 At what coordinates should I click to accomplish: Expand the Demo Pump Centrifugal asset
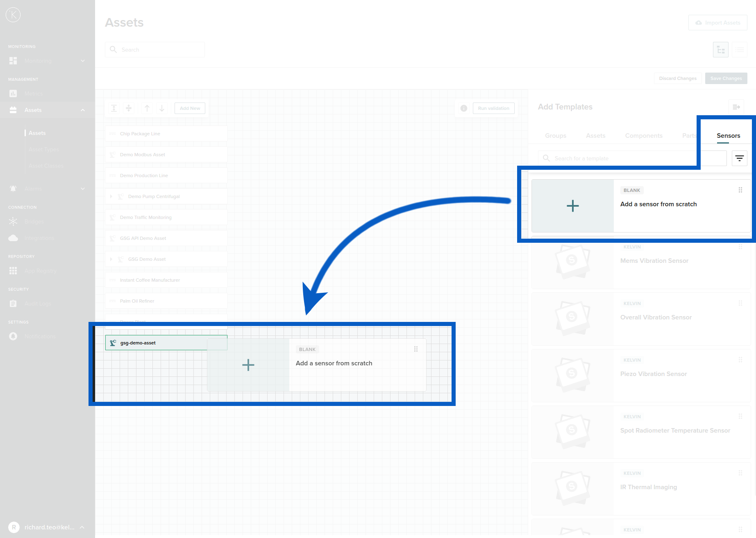pos(111,196)
